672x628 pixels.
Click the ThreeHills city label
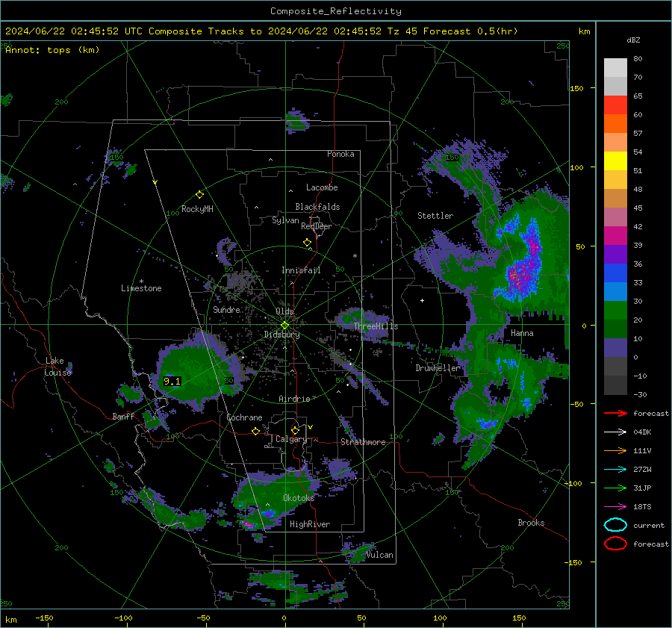pyautogui.click(x=376, y=326)
